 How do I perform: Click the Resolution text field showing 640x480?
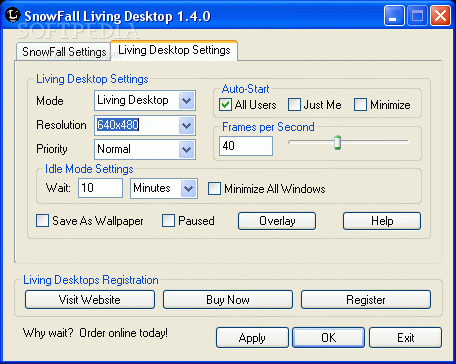[137, 125]
